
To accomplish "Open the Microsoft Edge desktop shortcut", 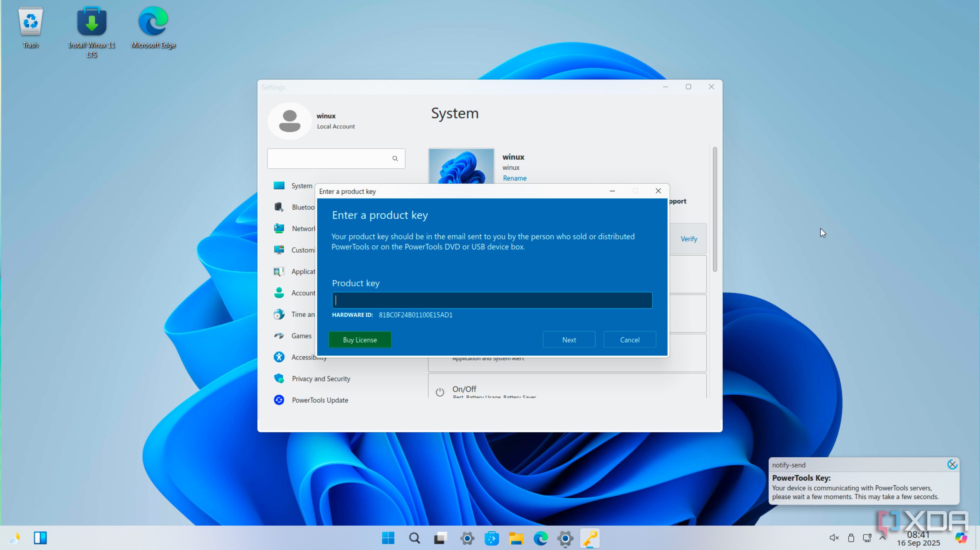I will (153, 27).
